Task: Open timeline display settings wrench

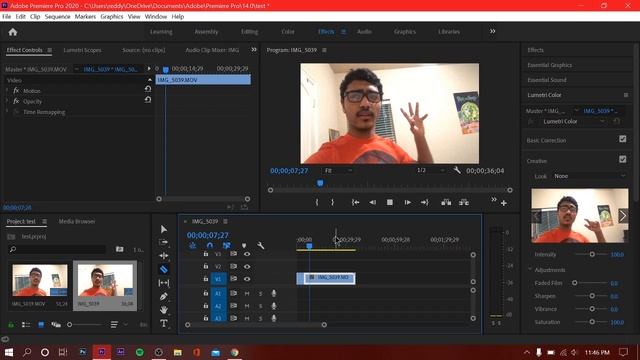Action: click(x=260, y=245)
